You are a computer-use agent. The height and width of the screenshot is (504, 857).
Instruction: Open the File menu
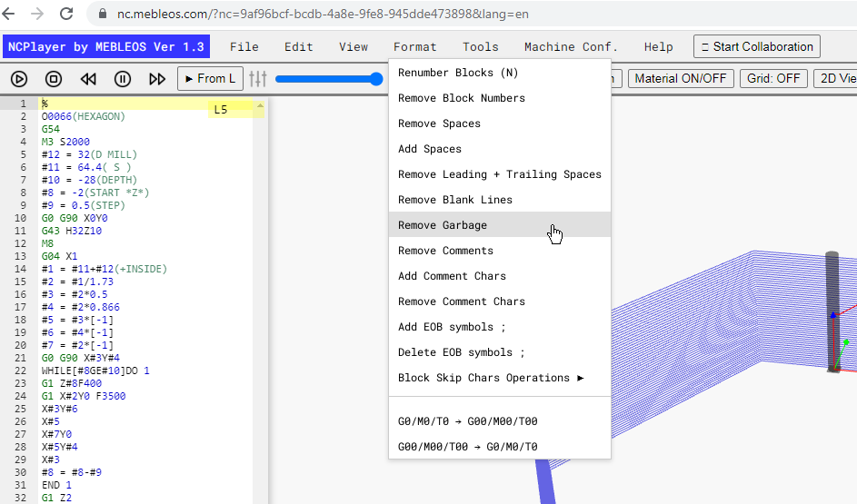[x=244, y=47]
